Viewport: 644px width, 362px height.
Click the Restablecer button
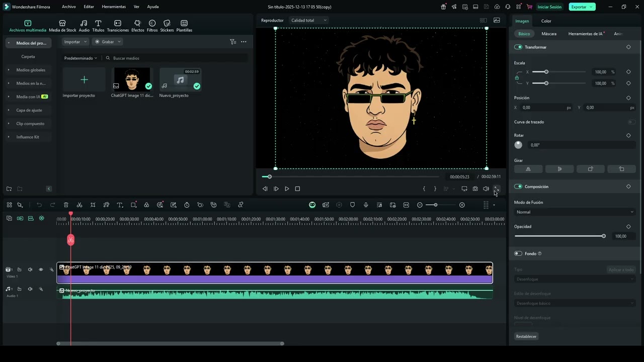[x=526, y=336]
